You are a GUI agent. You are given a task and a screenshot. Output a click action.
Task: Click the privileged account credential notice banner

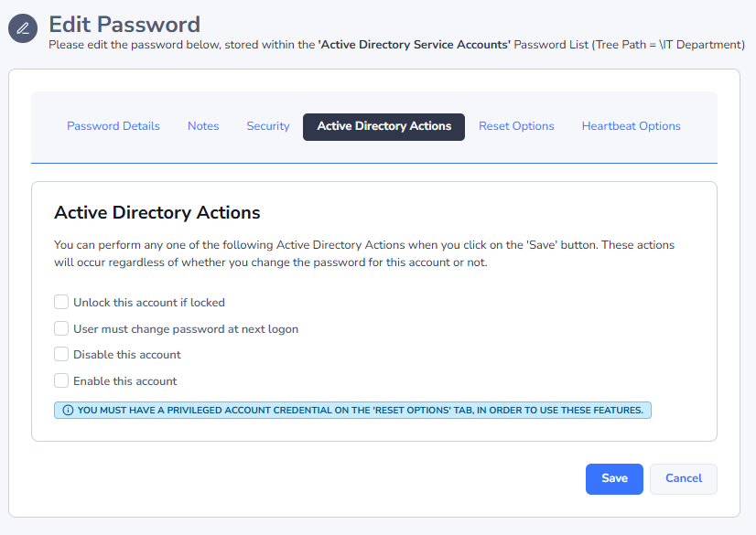click(x=352, y=411)
